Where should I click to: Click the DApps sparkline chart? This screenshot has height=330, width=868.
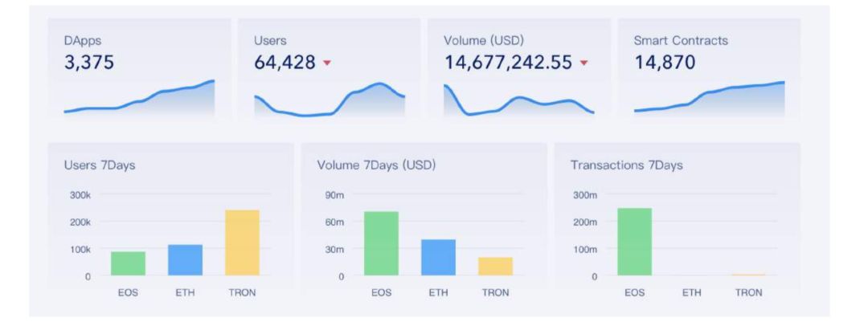pyautogui.click(x=139, y=99)
